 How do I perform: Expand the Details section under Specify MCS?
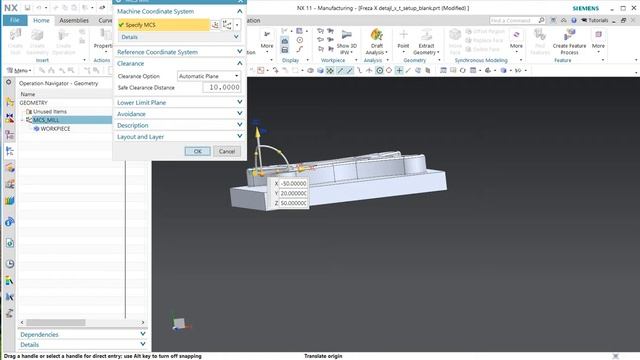(x=179, y=37)
